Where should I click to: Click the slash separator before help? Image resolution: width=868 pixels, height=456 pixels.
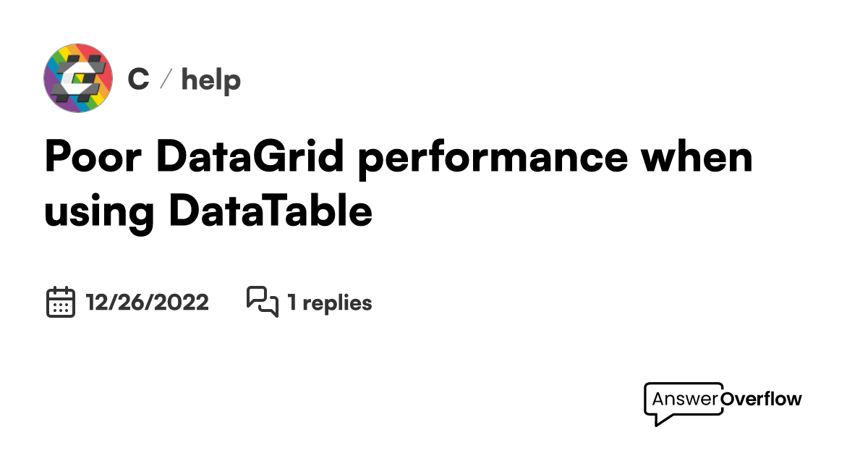165,80
